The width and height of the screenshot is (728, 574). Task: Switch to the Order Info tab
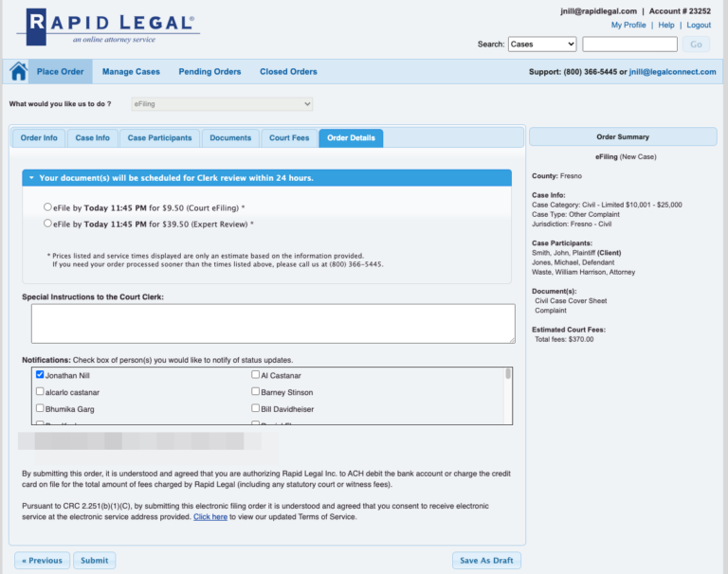[39, 137]
